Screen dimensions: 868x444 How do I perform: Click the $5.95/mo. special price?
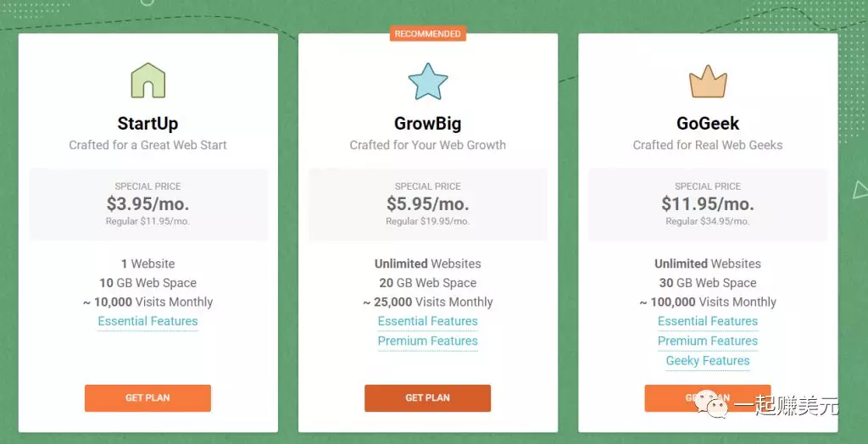pos(427,204)
